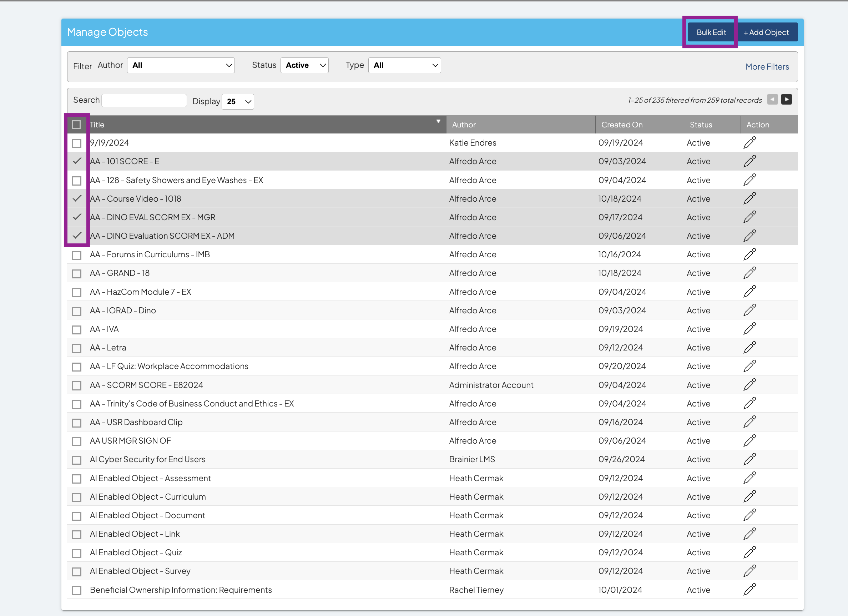Open the Author filter dropdown
Screen dimensions: 848x616
[x=181, y=65]
